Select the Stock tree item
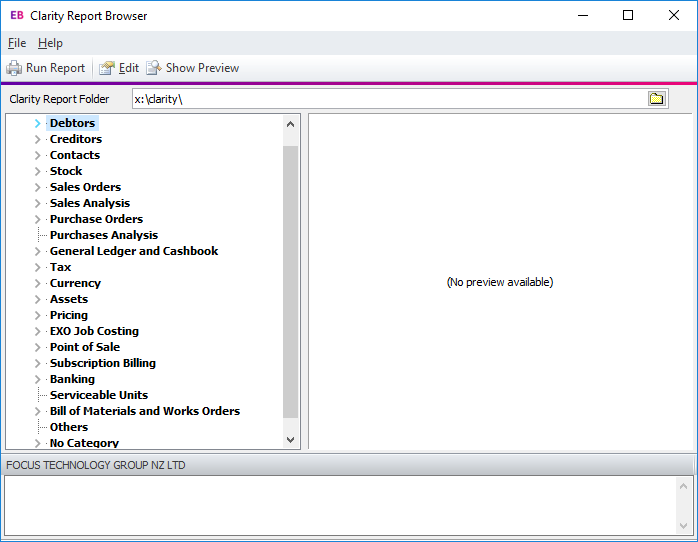 pos(66,171)
